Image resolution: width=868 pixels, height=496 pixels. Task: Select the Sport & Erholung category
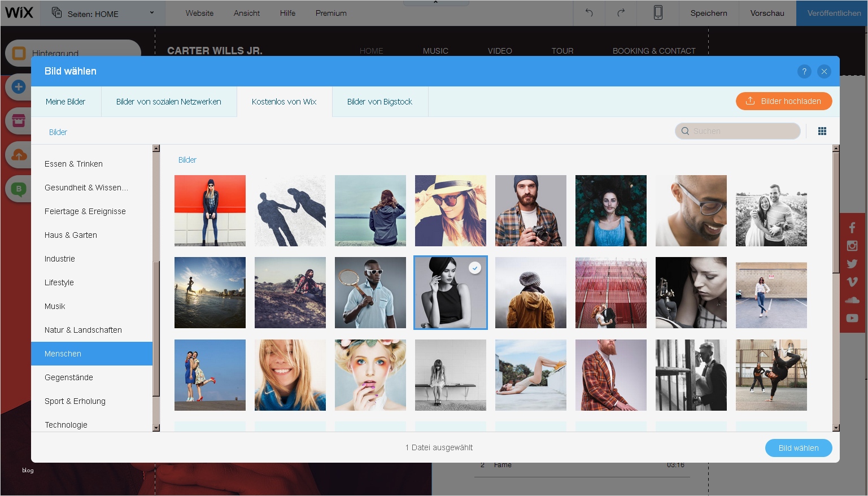pyautogui.click(x=92, y=401)
